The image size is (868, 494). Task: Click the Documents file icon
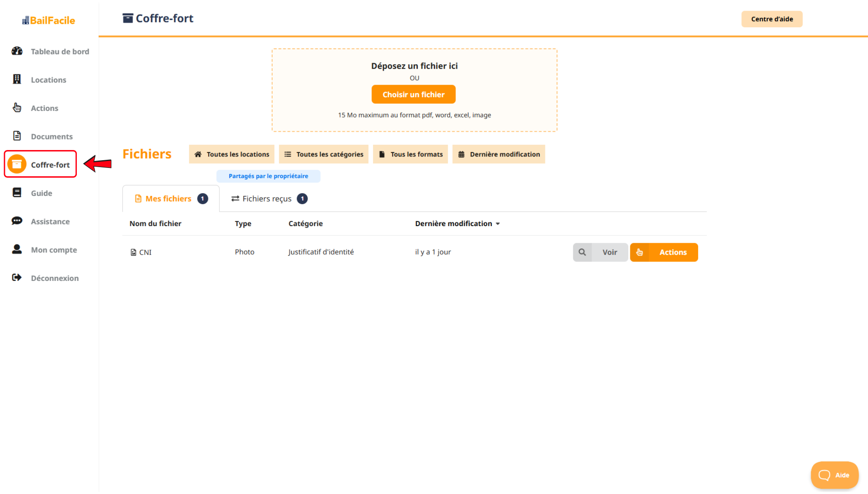tap(17, 136)
